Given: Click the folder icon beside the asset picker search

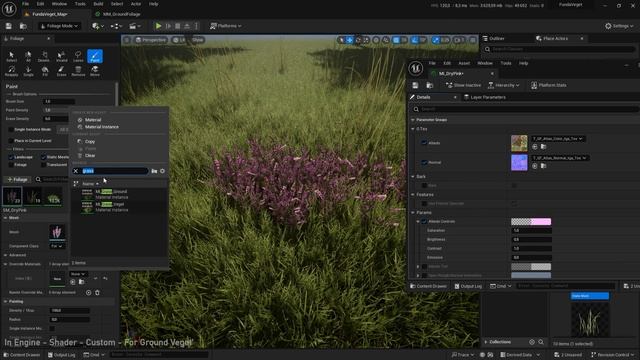Looking at the screenshot, I should [154, 171].
